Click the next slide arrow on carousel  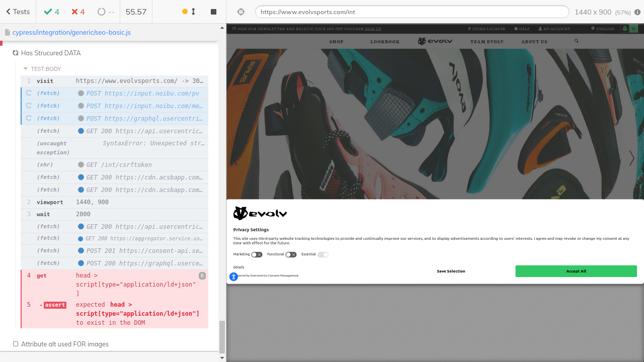pyautogui.click(x=631, y=158)
